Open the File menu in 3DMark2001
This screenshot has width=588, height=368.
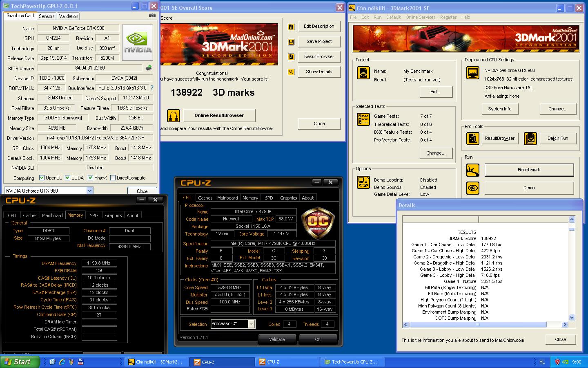(353, 17)
